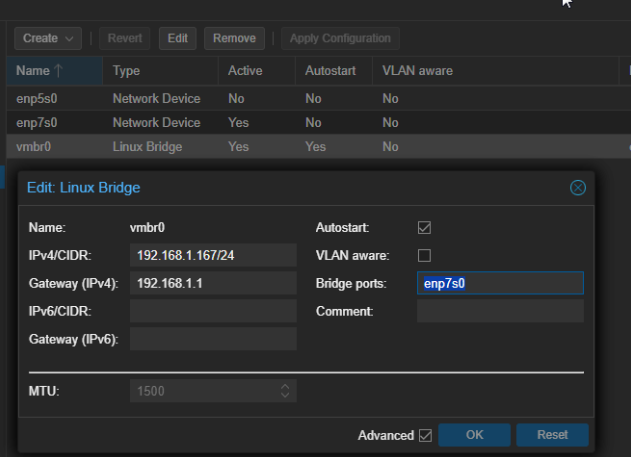
Task: Focus the Bridge ports field
Action: pyautogui.click(x=500, y=283)
